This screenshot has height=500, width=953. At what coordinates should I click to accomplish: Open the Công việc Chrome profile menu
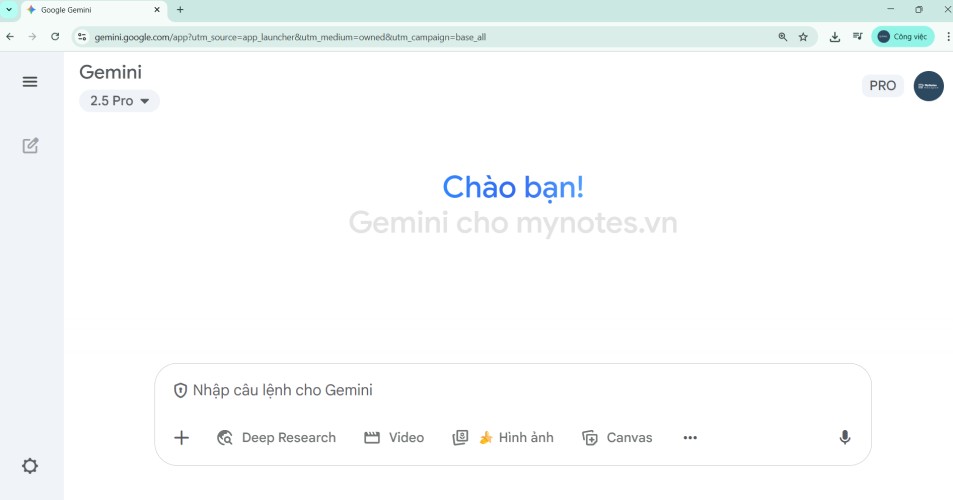[902, 37]
